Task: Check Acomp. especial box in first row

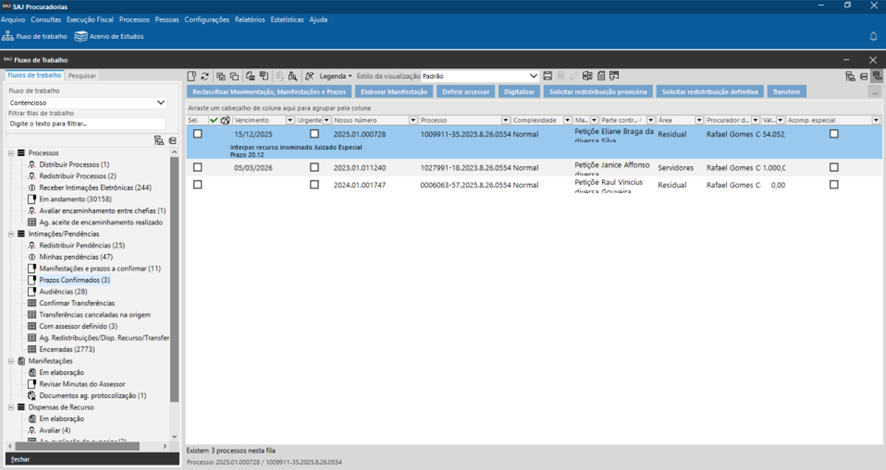Action: tap(834, 133)
